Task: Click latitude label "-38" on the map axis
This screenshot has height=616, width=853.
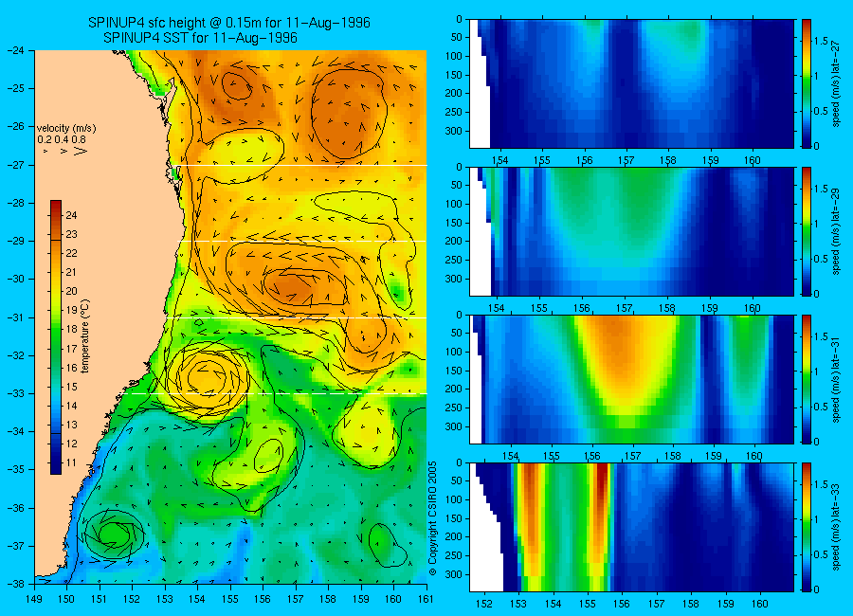Action: [14, 584]
